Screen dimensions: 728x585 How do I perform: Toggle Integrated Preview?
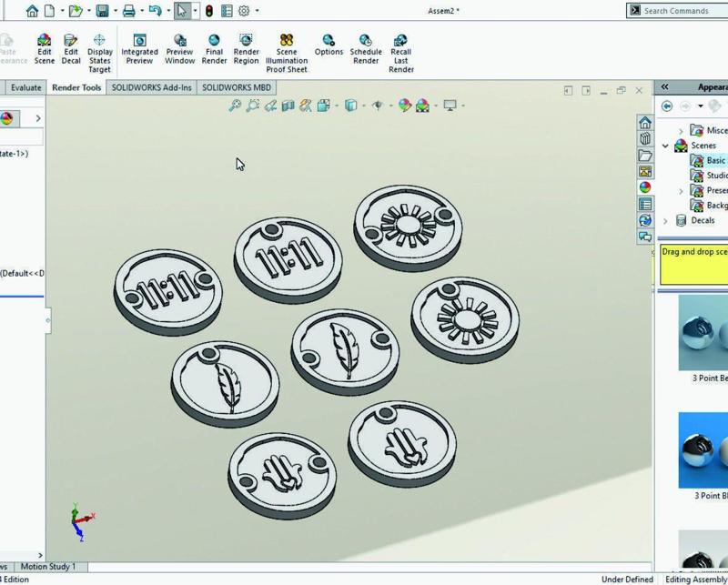[139, 49]
